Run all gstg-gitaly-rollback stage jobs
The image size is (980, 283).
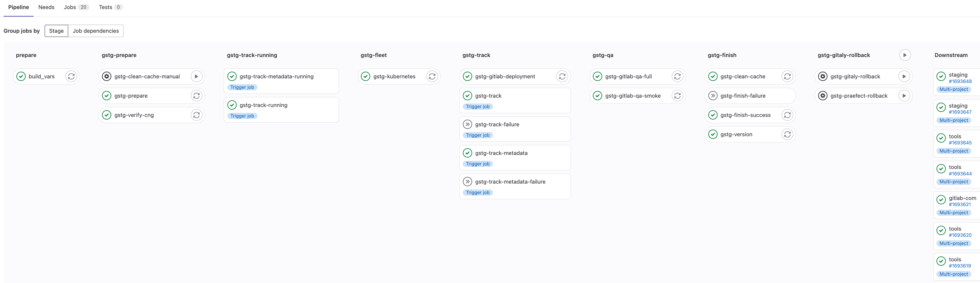pyautogui.click(x=905, y=55)
